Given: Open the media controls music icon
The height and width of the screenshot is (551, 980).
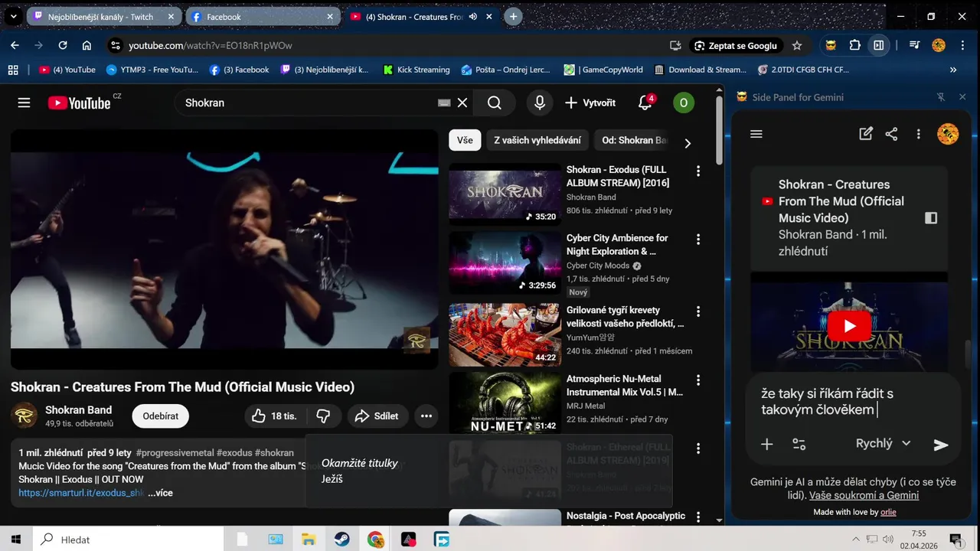Looking at the screenshot, I should (914, 45).
